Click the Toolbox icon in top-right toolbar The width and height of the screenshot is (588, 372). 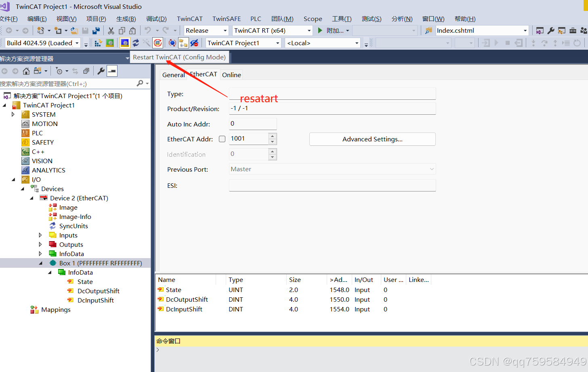(x=573, y=30)
